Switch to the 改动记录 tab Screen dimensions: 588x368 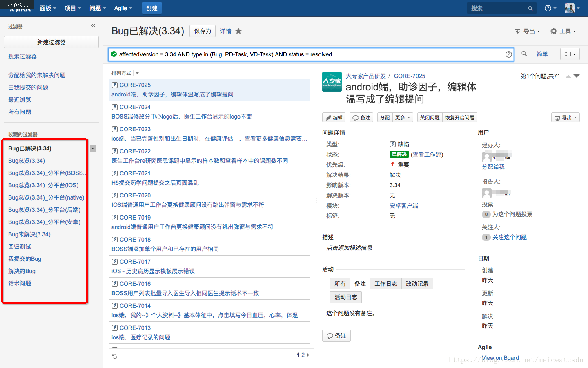[417, 283]
